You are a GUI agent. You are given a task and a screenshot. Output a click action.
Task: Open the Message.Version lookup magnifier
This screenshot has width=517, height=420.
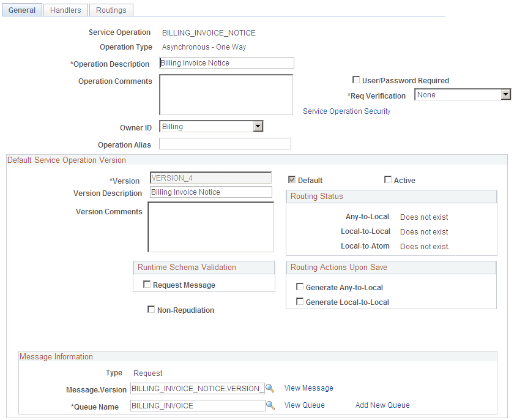tap(270, 388)
